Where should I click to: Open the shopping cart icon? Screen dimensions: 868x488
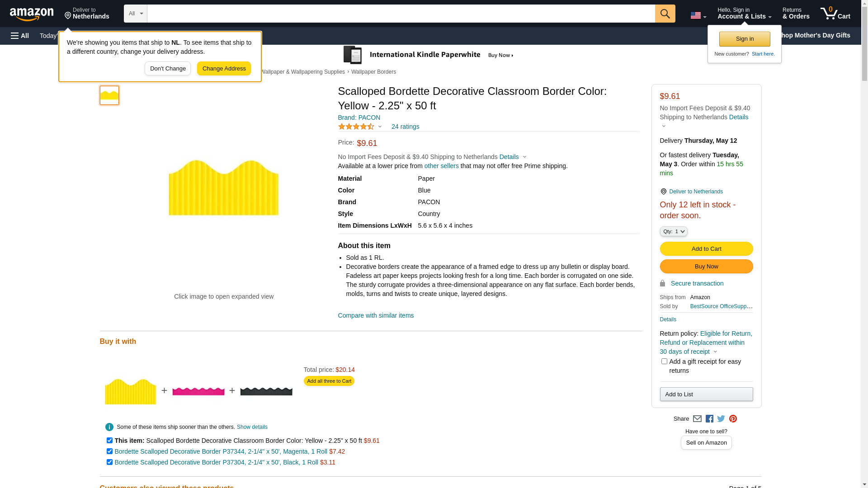[x=835, y=14]
